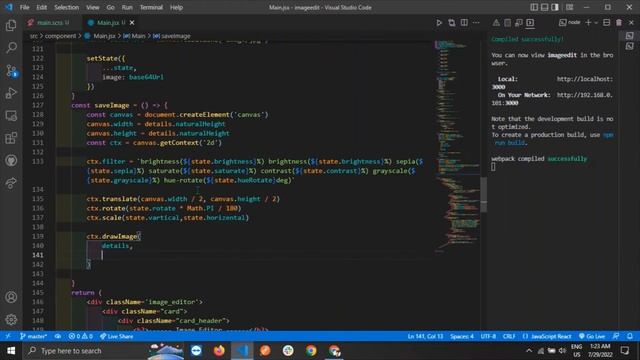Open the Edit menu

41,7
